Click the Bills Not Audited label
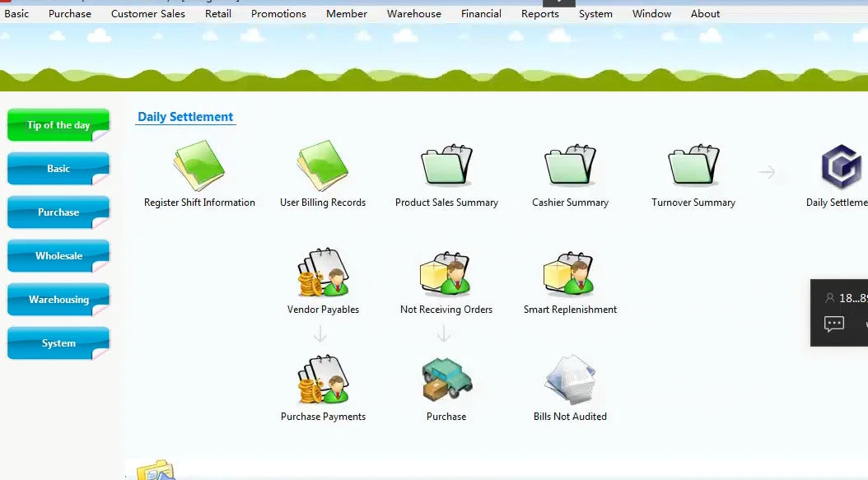 (570, 417)
